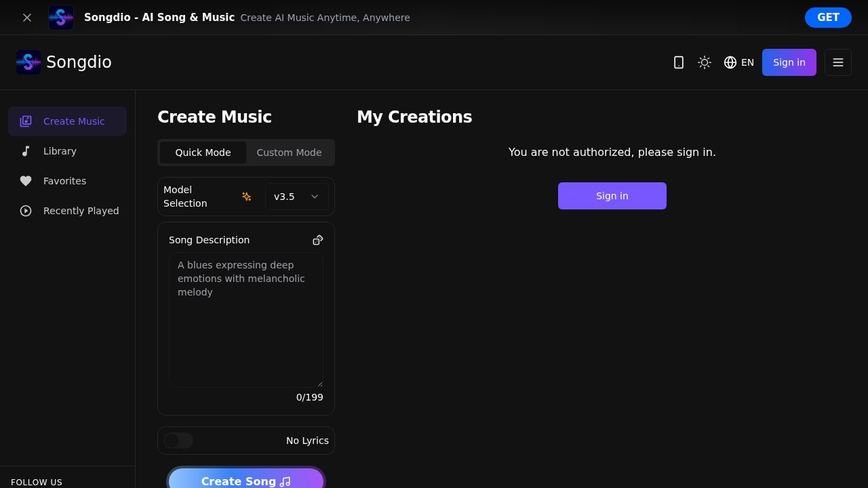Switch to the Custom Mode tab
This screenshot has width=868, height=488.
click(x=289, y=152)
